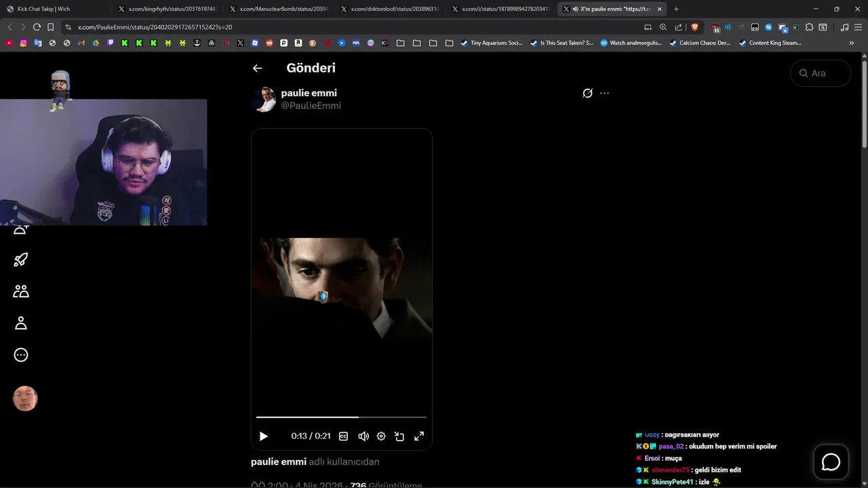
Task: Switch to the x.com/i/status tab
Action: (501, 9)
